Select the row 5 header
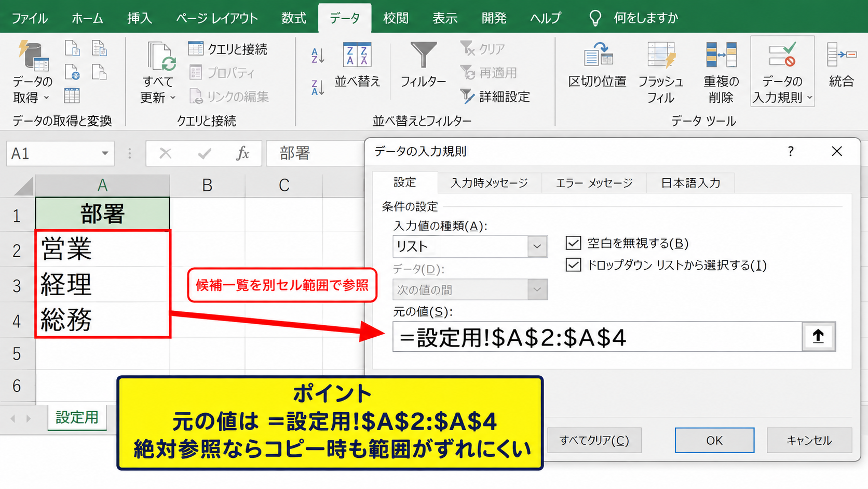868x489 pixels. (17, 354)
